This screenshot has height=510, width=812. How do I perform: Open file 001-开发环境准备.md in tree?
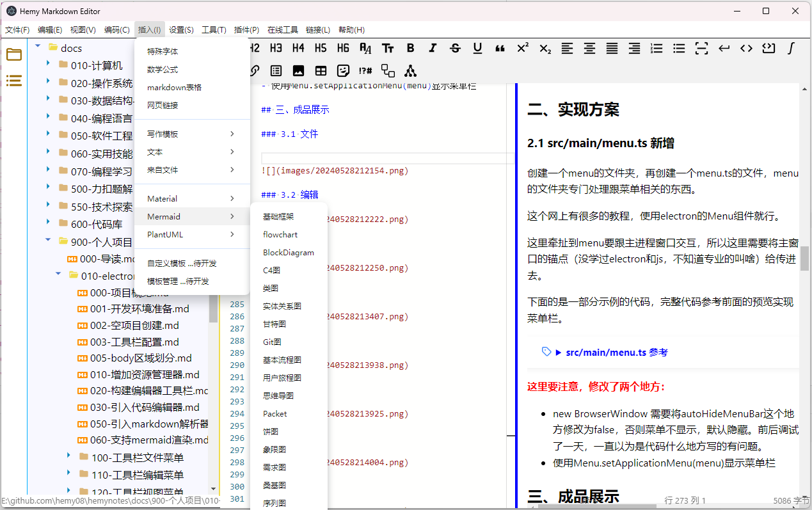[x=139, y=308]
